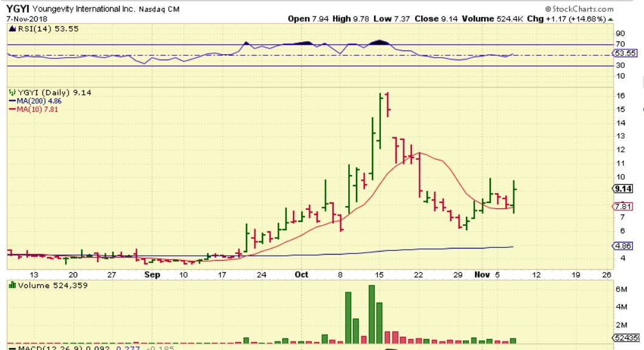This screenshot has width=644, height=350.
Task: Click the Oct marker on date axis
Action: point(301,275)
